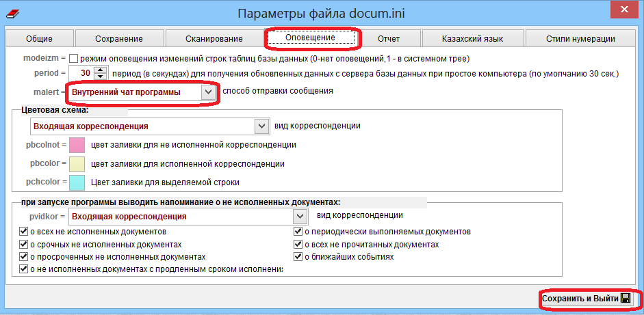This screenshot has width=644, height=315.
Task: Click the floppy disk icon on save button
Action: [625, 299]
